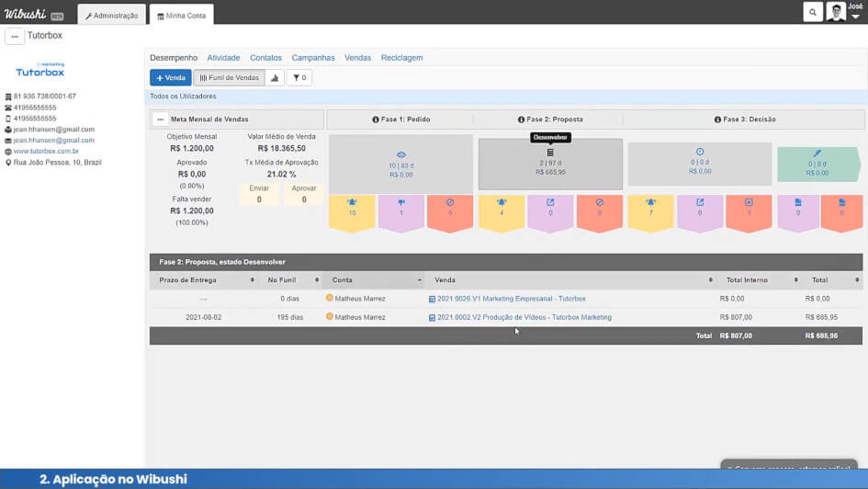Sort by Conta column

(x=375, y=280)
